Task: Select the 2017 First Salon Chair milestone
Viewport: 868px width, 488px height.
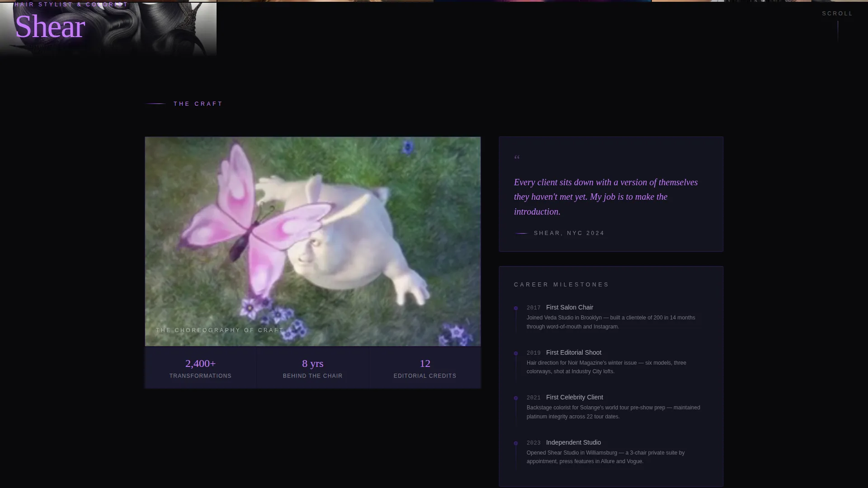Action: [611, 317]
